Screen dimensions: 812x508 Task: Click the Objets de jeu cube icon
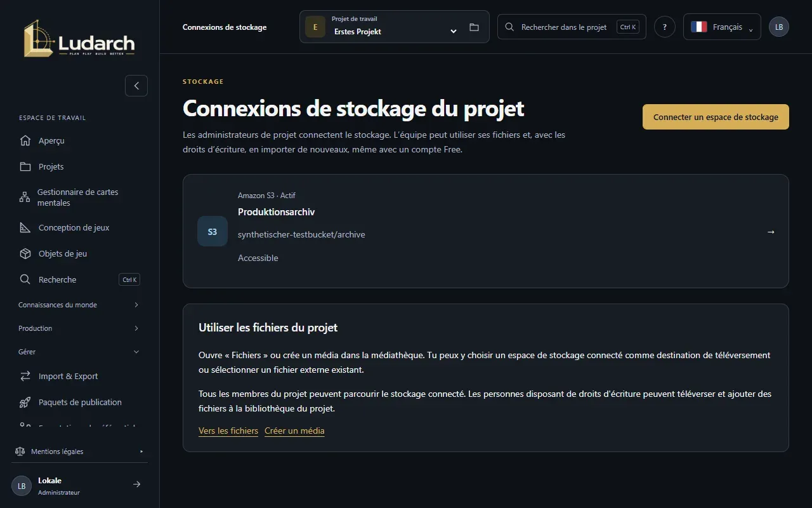25,253
